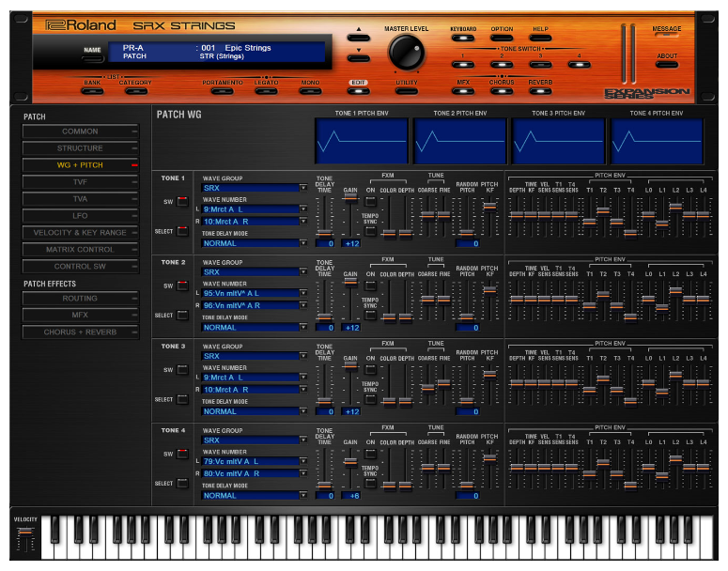The image size is (728, 571).
Task: Open Tone 1 Wave Group dropdown
Action: [x=255, y=188]
